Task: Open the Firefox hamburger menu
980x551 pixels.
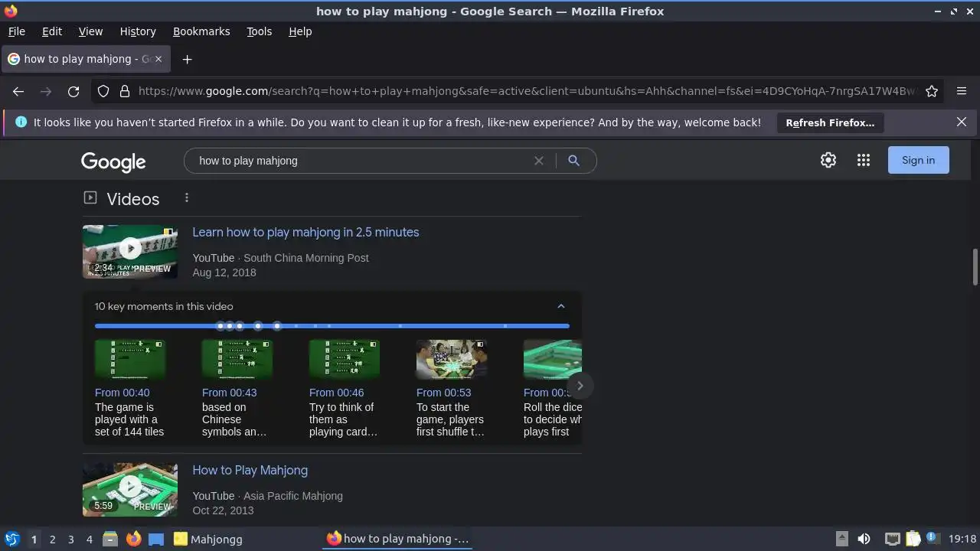Action: coord(962,91)
